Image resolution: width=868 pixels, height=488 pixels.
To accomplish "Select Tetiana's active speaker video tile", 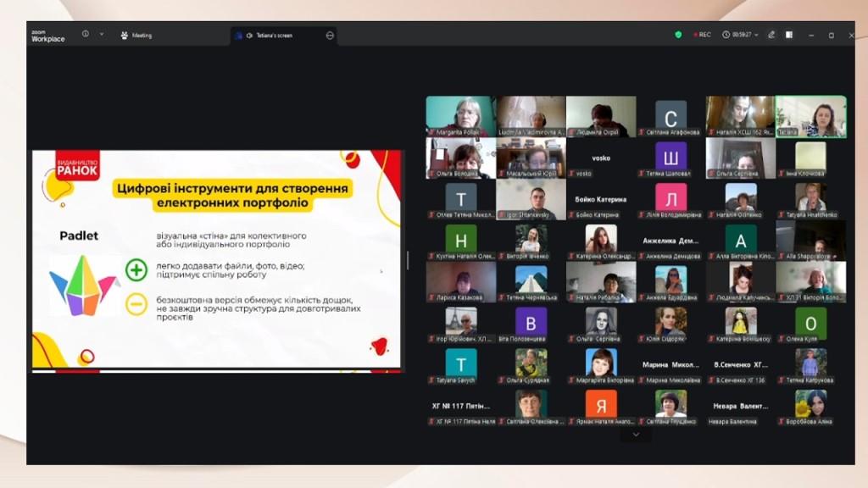I will [x=810, y=116].
